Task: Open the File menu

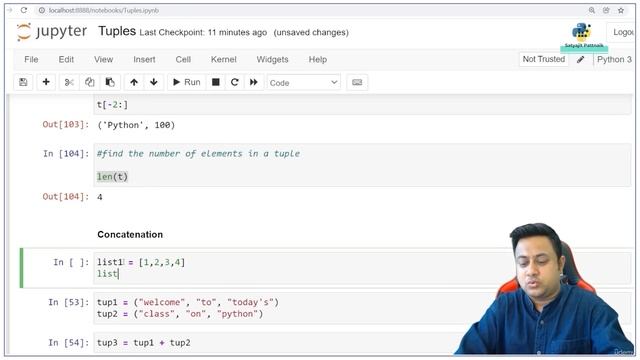Action: [31, 59]
